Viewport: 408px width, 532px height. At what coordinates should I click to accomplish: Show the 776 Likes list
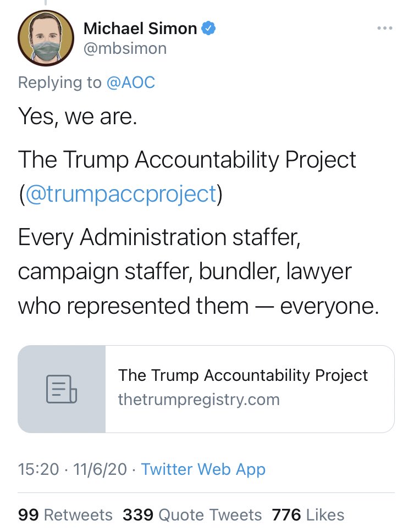[x=308, y=514]
